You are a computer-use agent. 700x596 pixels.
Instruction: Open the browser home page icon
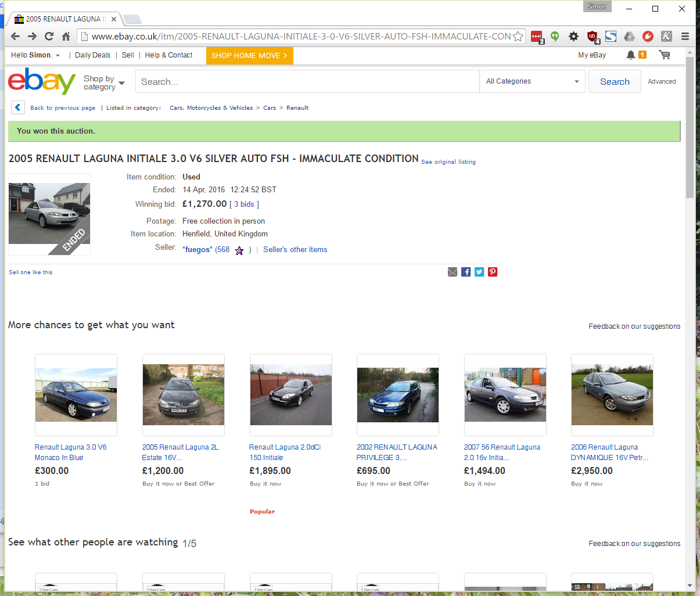click(x=66, y=36)
